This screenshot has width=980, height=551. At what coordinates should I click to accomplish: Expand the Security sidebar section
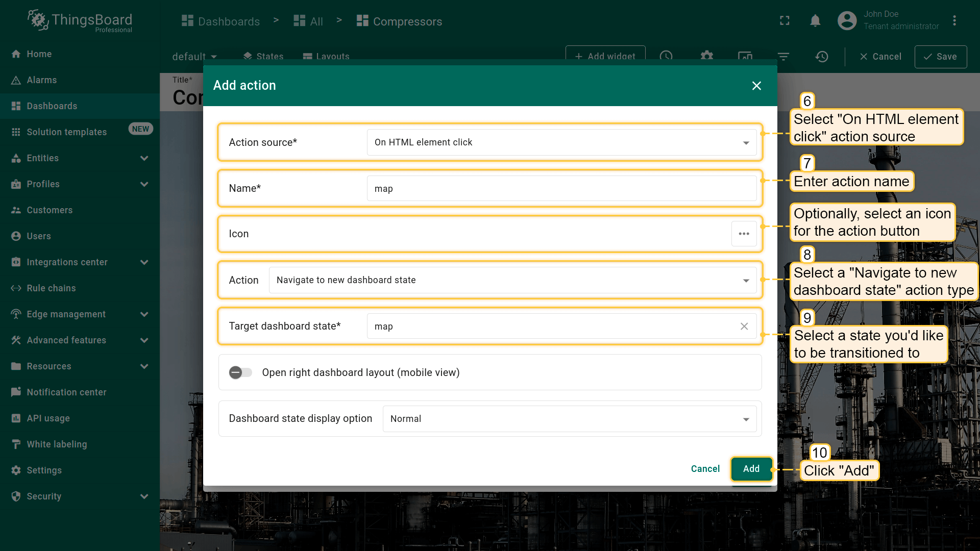(x=144, y=496)
